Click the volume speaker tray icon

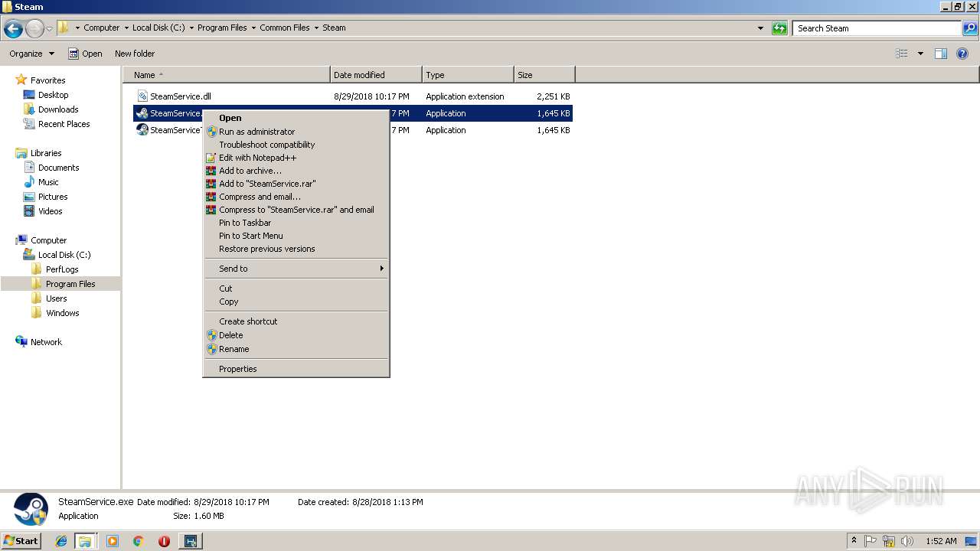(907, 541)
